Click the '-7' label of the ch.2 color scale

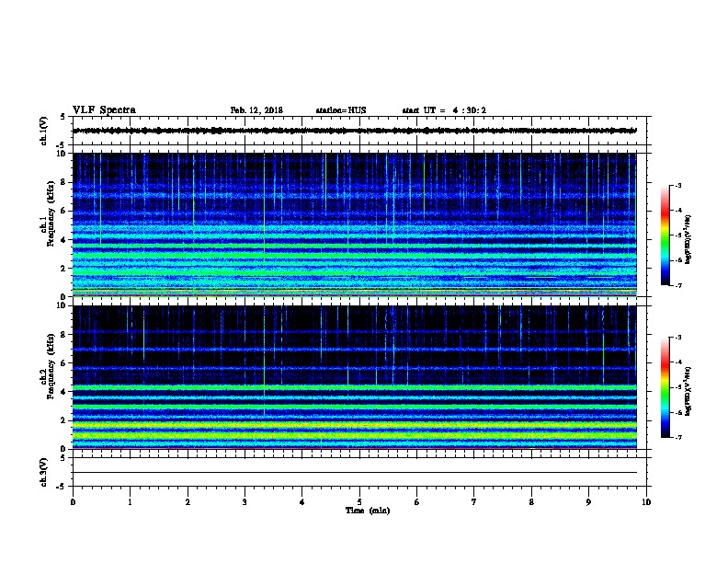pyautogui.click(x=677, y=438)
